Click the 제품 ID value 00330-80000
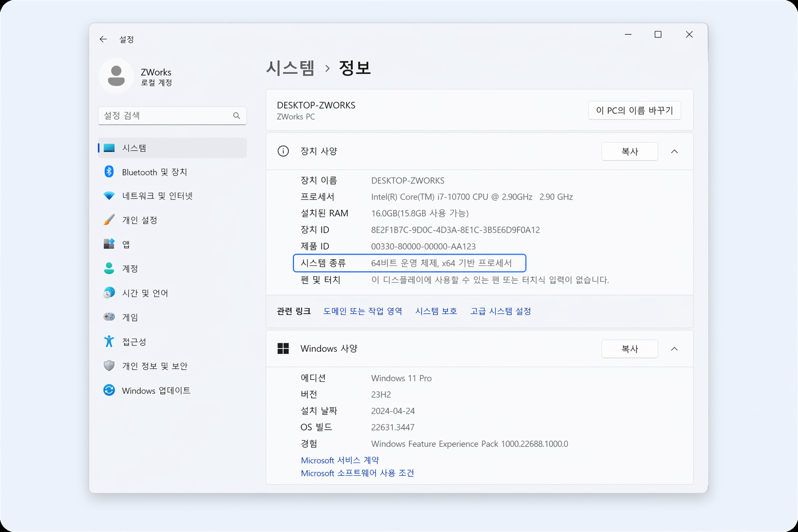This screenshot has height=532, width=798. [423, 246]
